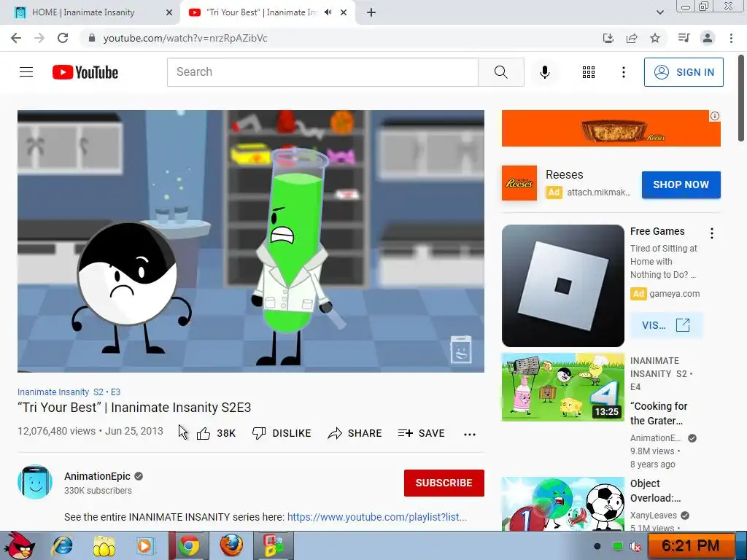The height and width of the screenshot is (560, 747).
Task: Reload the YouTube page
Action: click(x=63, y=38)
